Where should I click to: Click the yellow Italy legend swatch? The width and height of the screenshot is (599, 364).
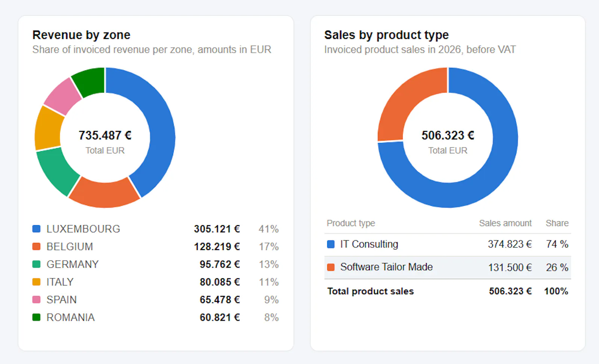pos(36,282)
